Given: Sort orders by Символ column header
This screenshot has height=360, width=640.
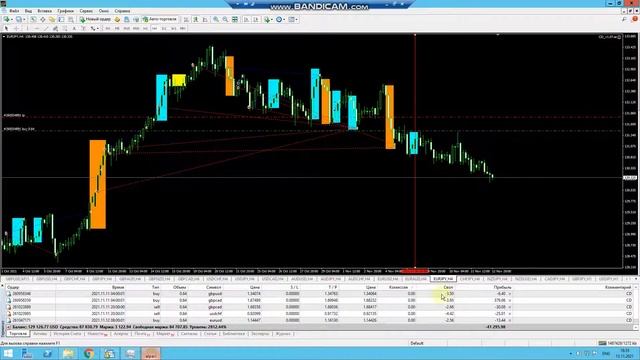Looking at the screenshot, I should (213, 287).
